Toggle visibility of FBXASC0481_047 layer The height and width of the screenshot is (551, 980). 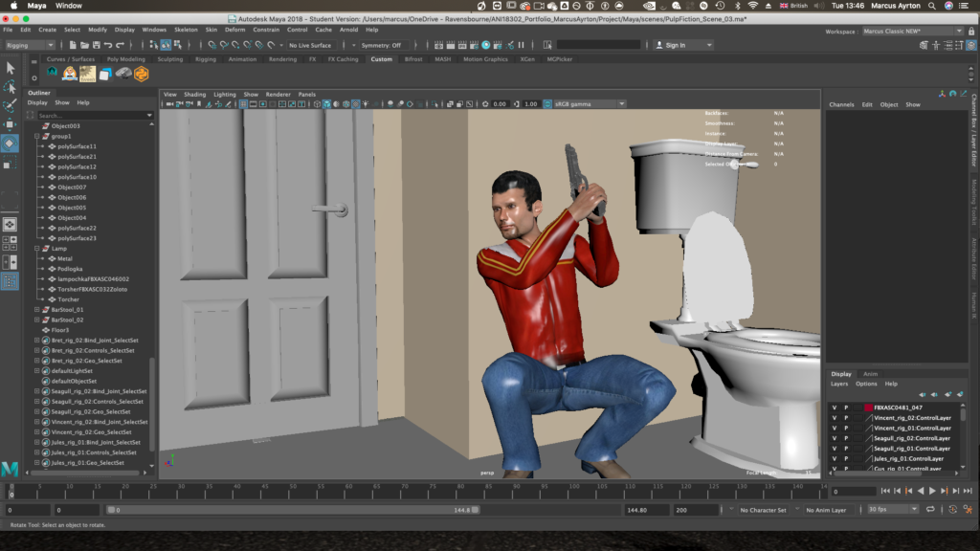coord(834,408)
